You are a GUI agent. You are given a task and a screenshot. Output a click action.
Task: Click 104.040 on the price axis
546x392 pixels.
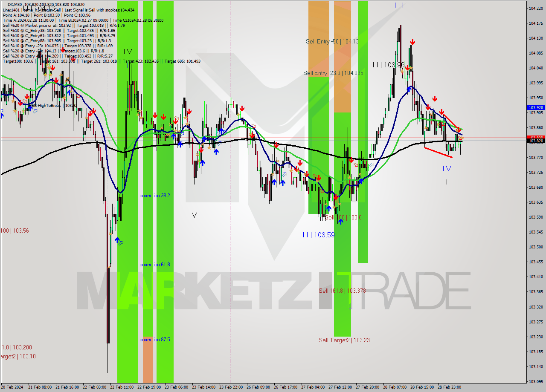pos(536,68)
